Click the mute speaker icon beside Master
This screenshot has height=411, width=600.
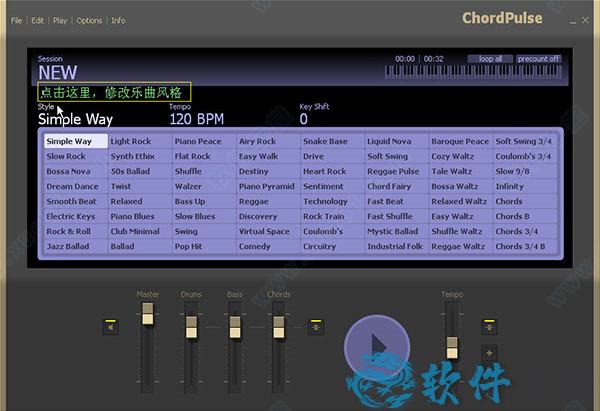coord(110,326)
